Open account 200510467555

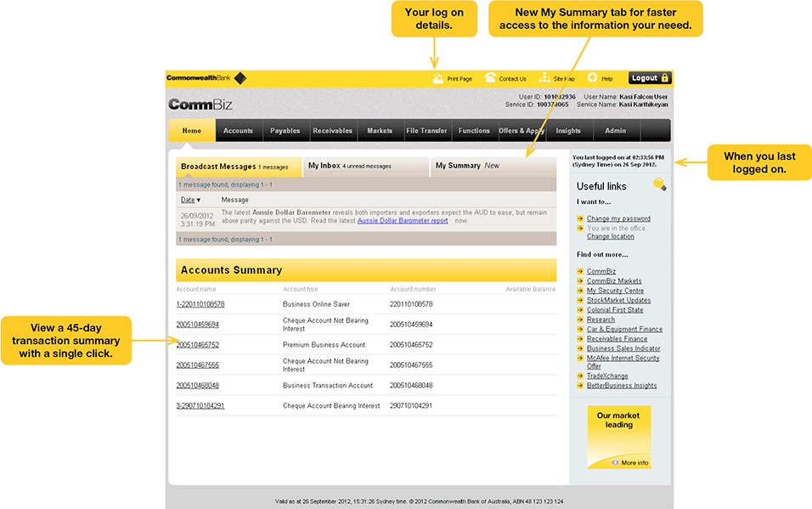point(197,365)
